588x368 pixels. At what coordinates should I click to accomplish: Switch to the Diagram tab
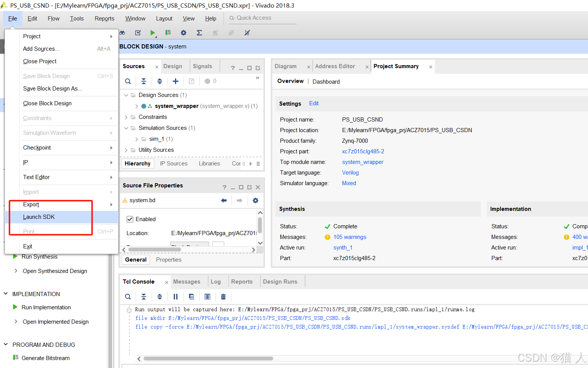click(285, 66)
